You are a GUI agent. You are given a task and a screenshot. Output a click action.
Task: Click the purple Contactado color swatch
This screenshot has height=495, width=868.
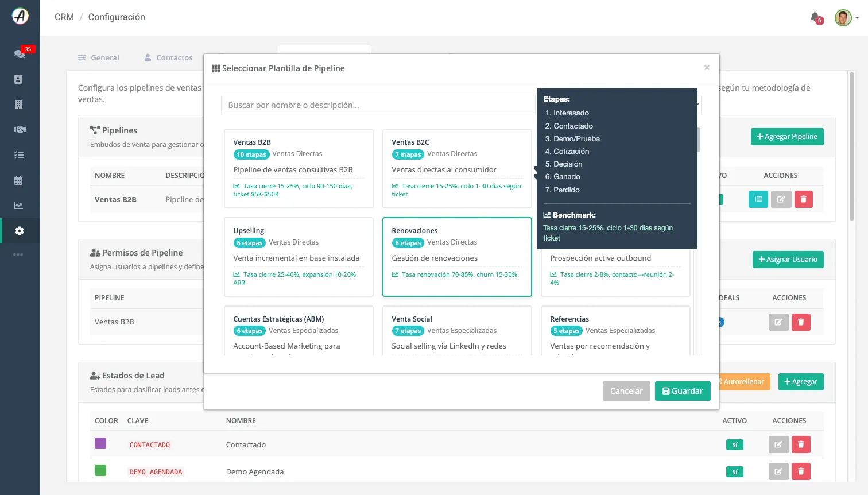point(100,443)
